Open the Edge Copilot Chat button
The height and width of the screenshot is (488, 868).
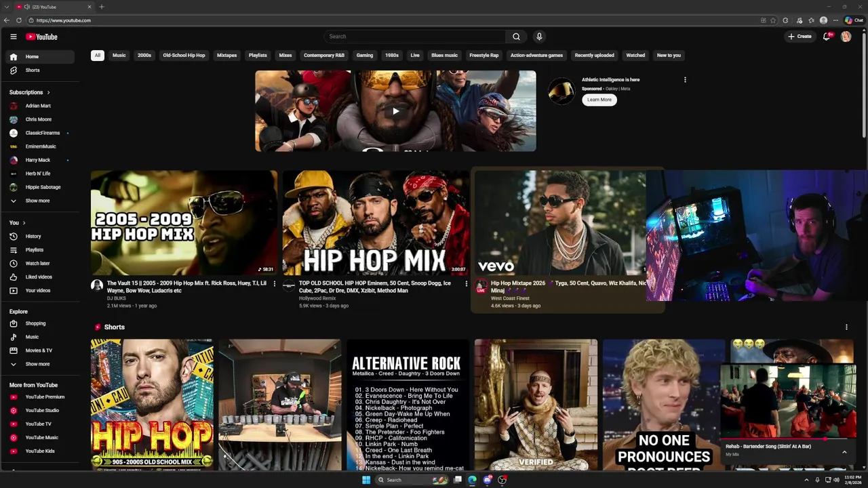click(853, 20)
